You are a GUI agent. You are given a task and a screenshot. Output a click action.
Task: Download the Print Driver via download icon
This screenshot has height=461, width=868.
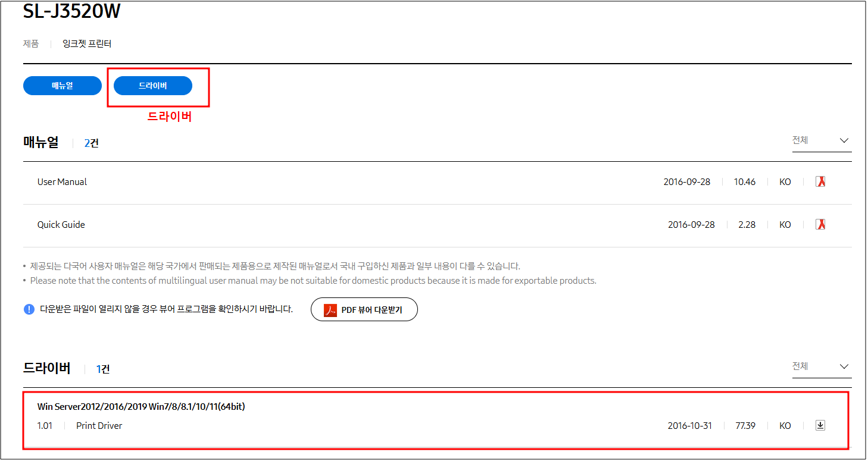[x=820, y=425]
